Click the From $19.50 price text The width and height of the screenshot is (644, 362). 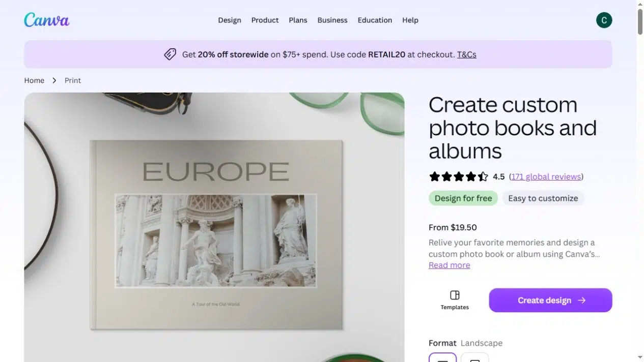[453, 227]
